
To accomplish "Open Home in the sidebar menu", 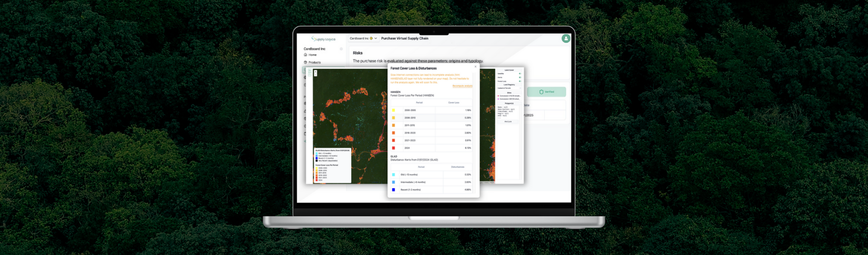I will coord(312,55).
